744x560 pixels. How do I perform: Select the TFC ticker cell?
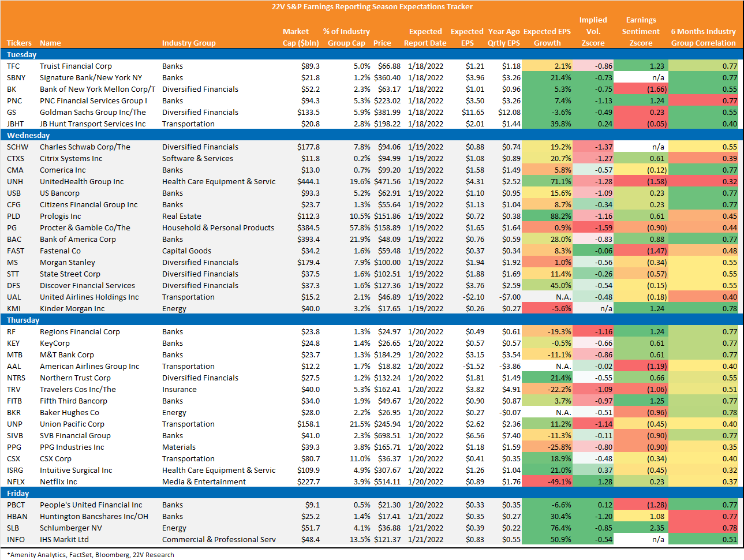point(13,66)
